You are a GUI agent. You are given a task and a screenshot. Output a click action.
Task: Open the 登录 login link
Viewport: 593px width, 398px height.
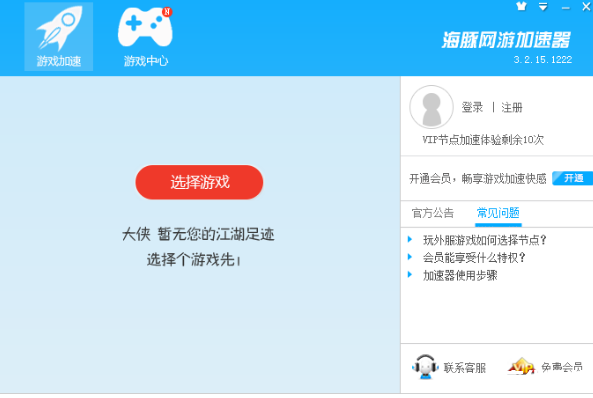pyautogui.click(x=472, y=107)
